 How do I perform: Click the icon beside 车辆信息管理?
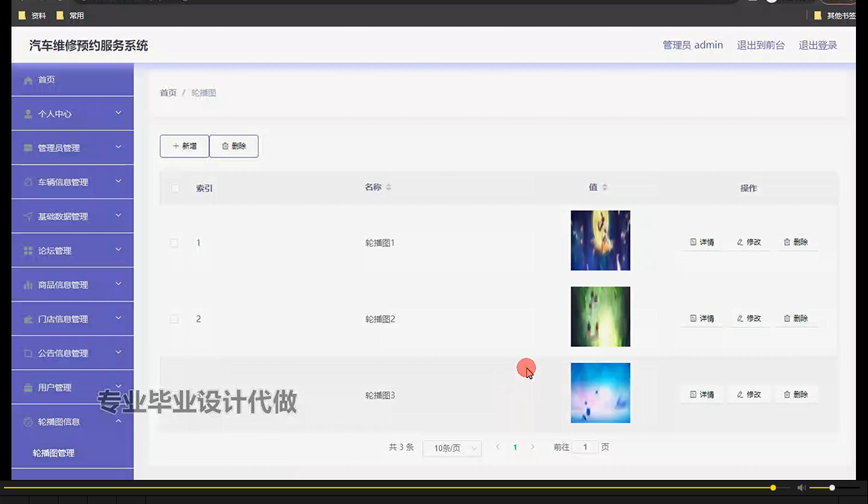coord(27,182)
